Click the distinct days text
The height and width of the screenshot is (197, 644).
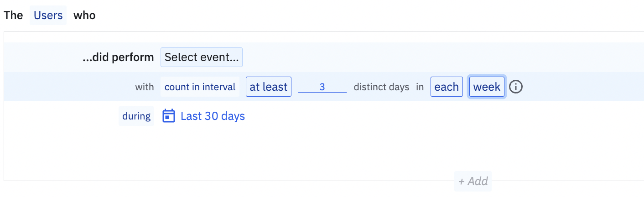pos(381,87)
